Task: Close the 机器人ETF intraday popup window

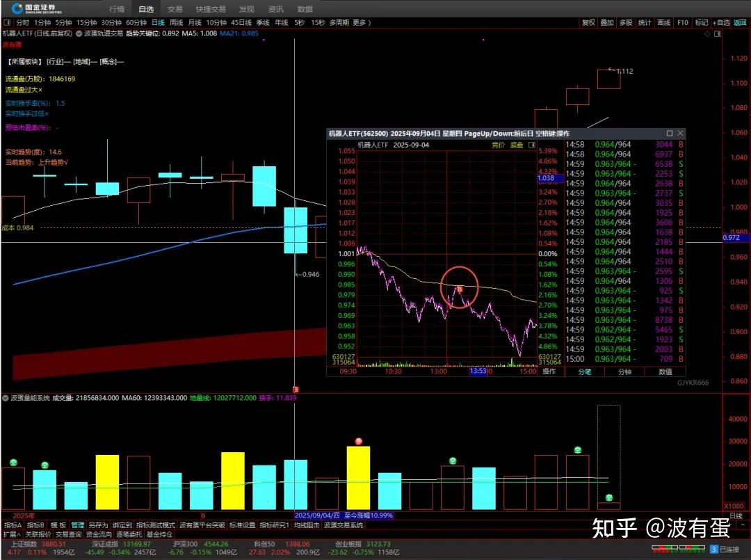Action: (680, 133)
